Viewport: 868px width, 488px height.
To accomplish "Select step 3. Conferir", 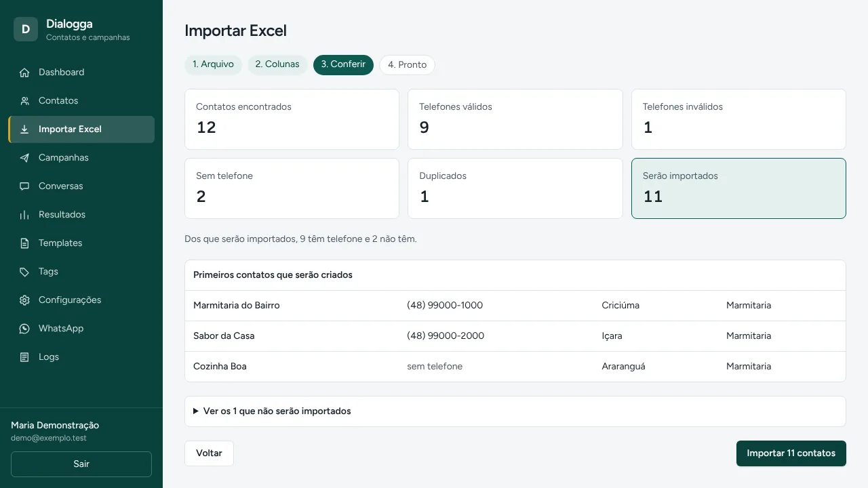I will [343, 64].
